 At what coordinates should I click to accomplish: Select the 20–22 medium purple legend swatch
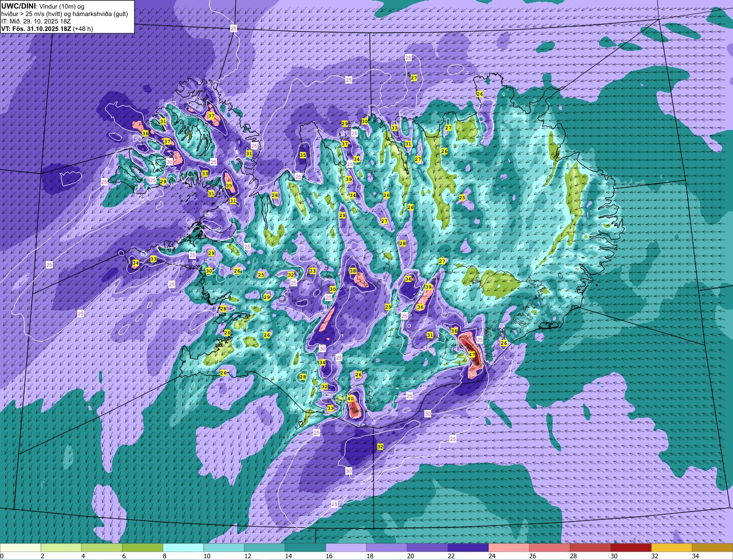click(427, 547)
